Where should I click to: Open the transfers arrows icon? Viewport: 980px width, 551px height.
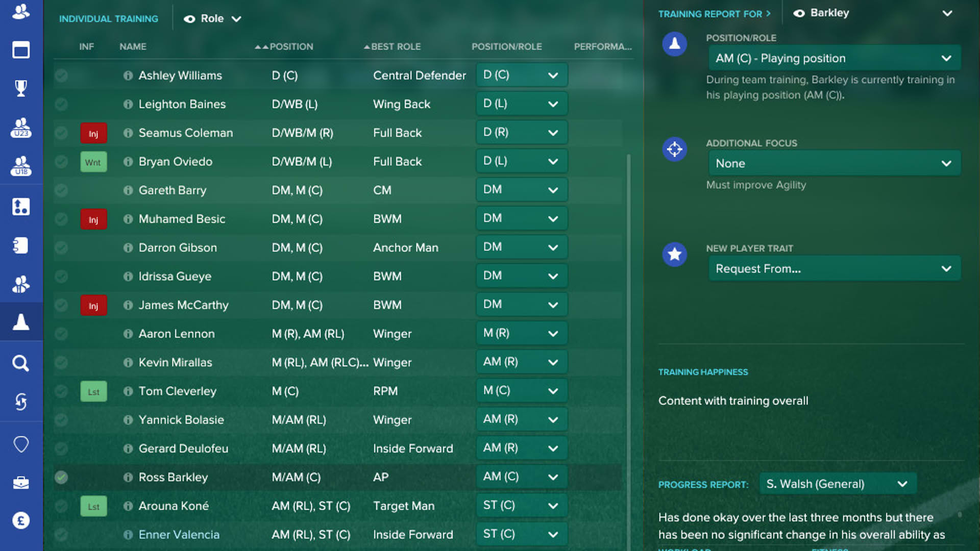point(21,402)
